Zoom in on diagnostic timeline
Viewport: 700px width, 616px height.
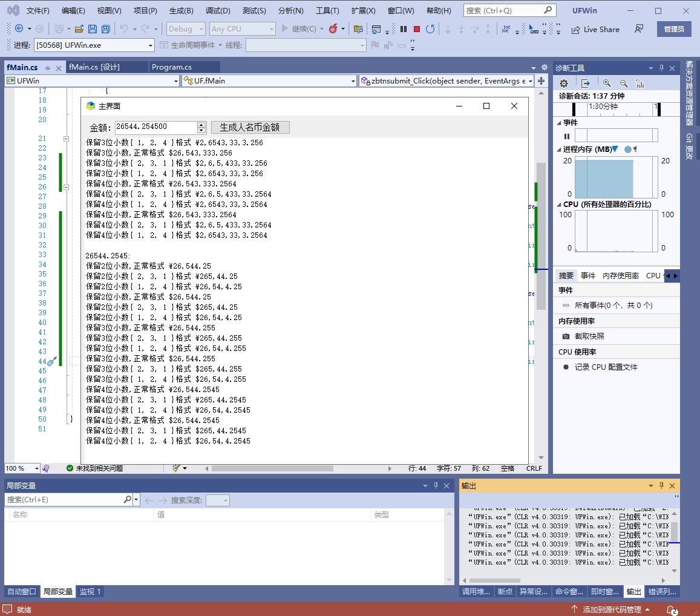click(x=607, y=84)
